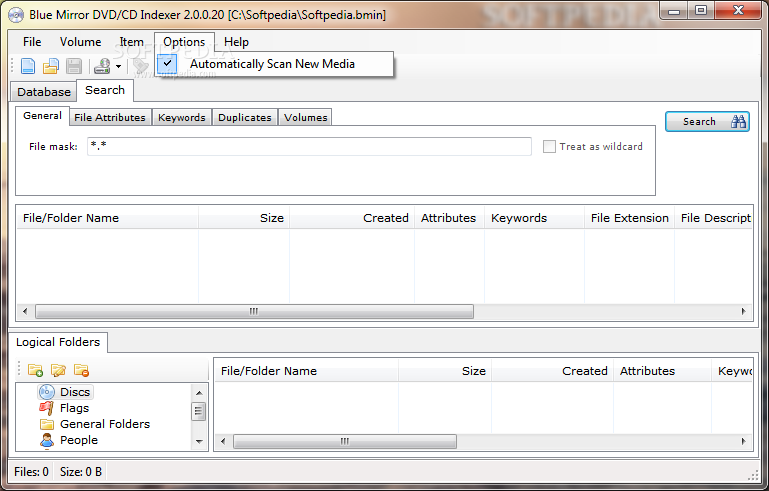Sort lower pane by Size column
769x491 pixels.
[x=445, y=371]
